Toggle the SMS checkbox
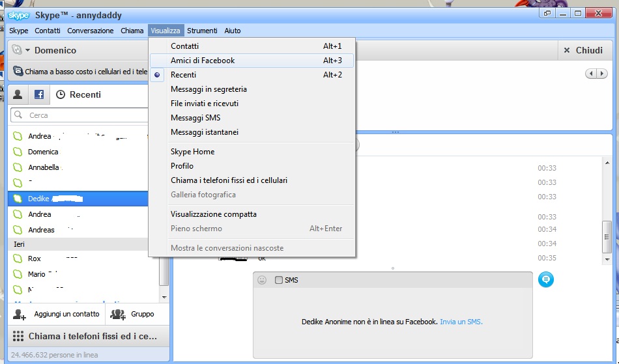This screenshot has width=619, height=364. click(x=279, y=280)
